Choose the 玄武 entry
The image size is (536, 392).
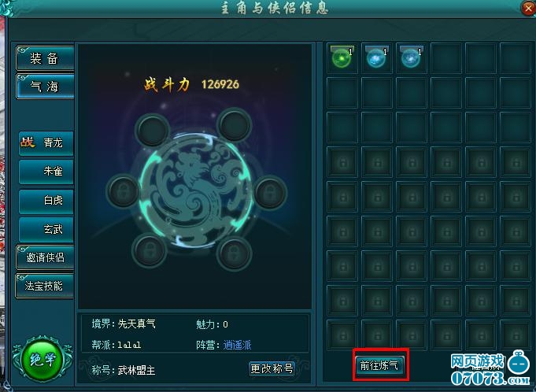coord(46,229)
